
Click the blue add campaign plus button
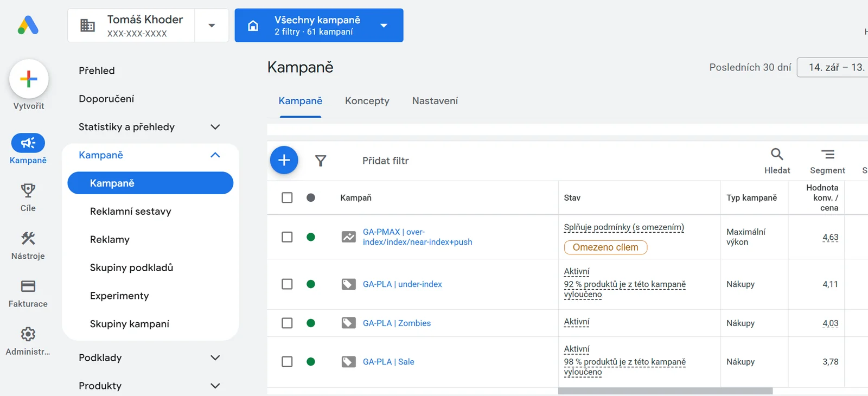pyautogui.click(x=284, y=160)
